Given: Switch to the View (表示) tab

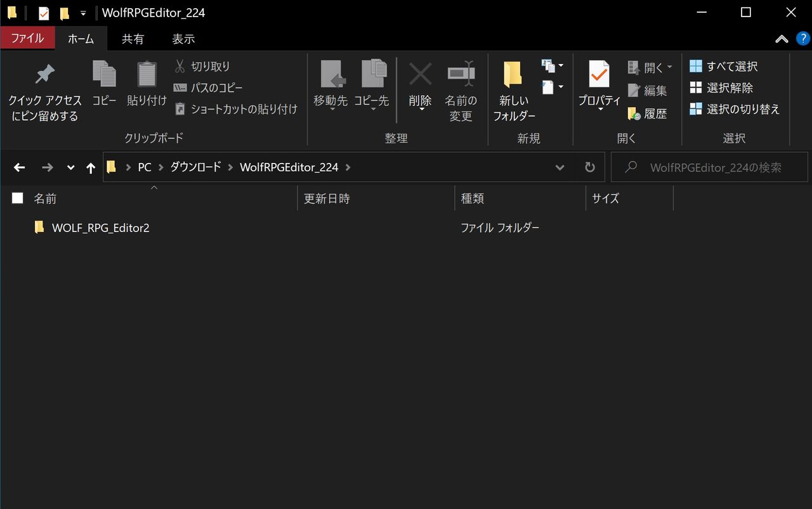Looking at the screenshot, I should pyautogui.click(x=183, y=39).
